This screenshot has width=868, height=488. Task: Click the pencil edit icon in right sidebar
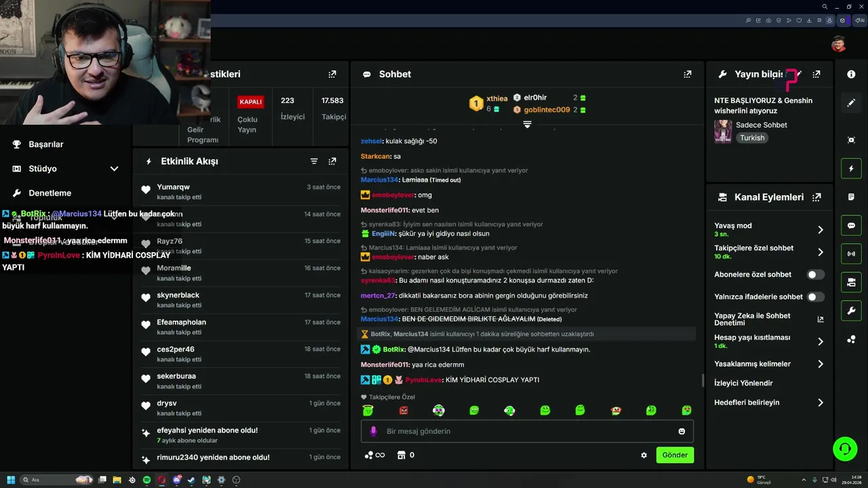pos(851,103)
